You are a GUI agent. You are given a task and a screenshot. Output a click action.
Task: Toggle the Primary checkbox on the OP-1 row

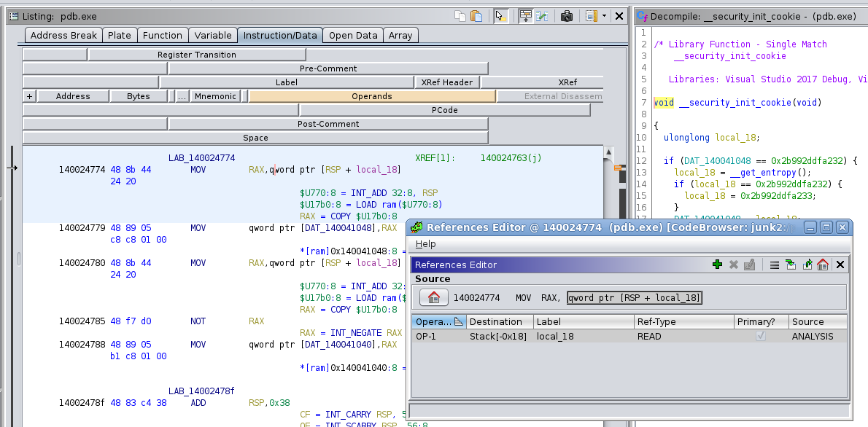click(x=761, y=336)
